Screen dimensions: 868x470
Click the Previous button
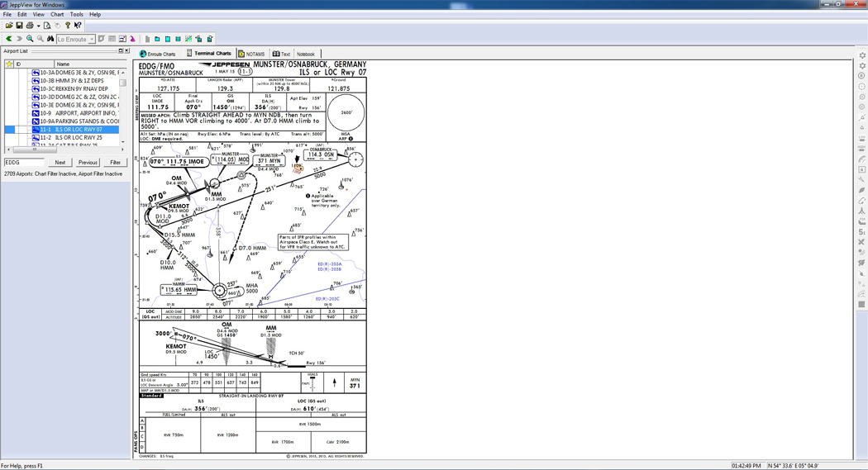point(88,162)
